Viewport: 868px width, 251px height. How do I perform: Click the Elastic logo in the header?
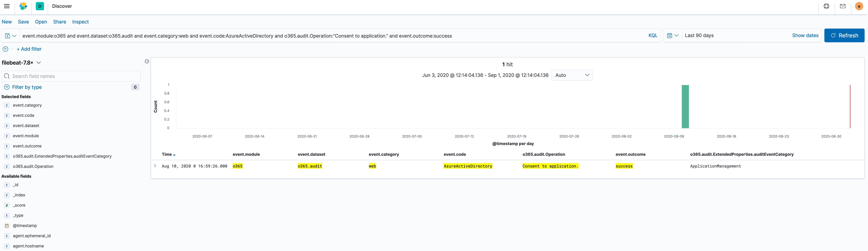pyautogui.click(x=22, y=6)
